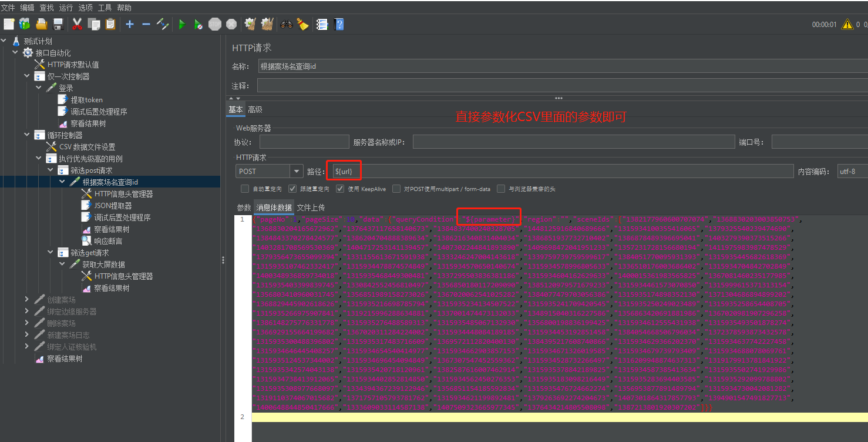This screenshot has height=442, width=868.
Task: Select JSON提取器 tree item
Action: (x=113, y=206)
